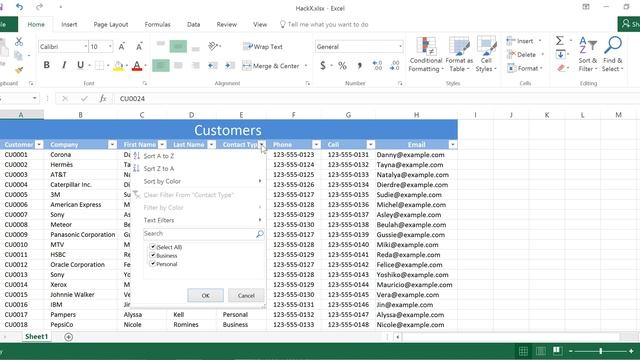The image size is (640, 360).
Task: Choose Sort A to Z in filter menu
Action: 159,156
